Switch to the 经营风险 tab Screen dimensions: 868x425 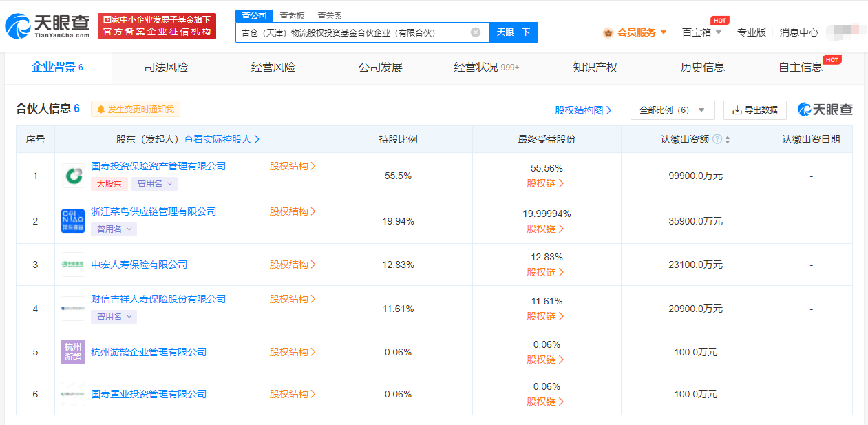[273, 68]
